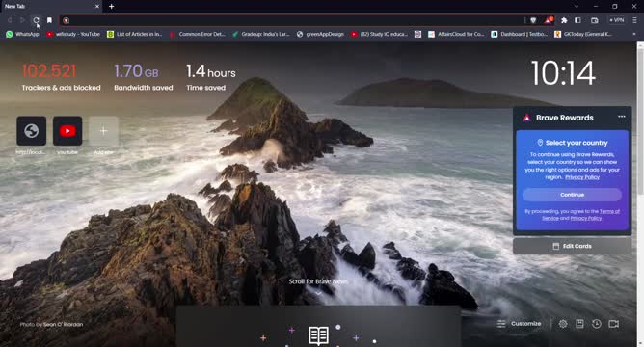Bookmark this tab with the bookmark icon

click(49, 20)
